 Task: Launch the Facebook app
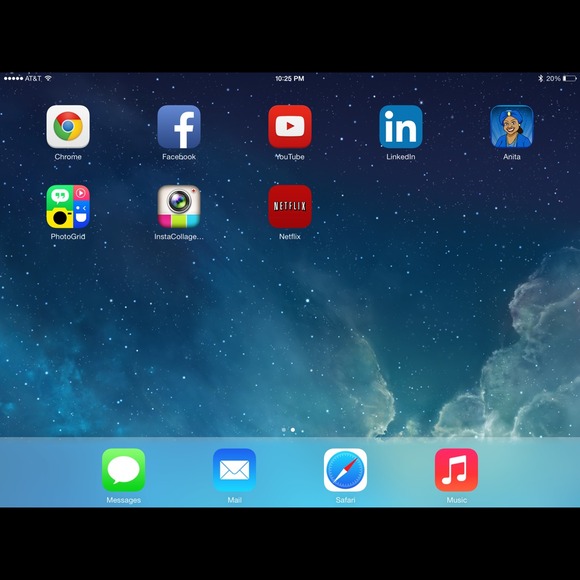[179, 127]
